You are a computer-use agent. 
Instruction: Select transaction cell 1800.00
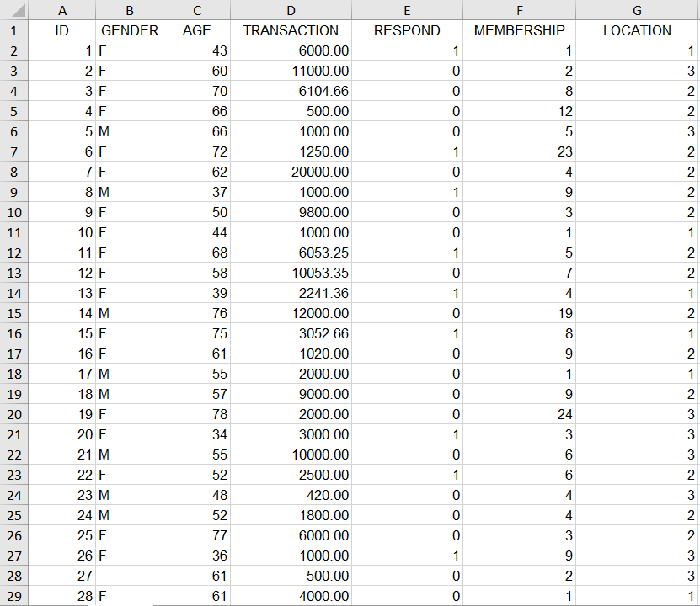291,515
